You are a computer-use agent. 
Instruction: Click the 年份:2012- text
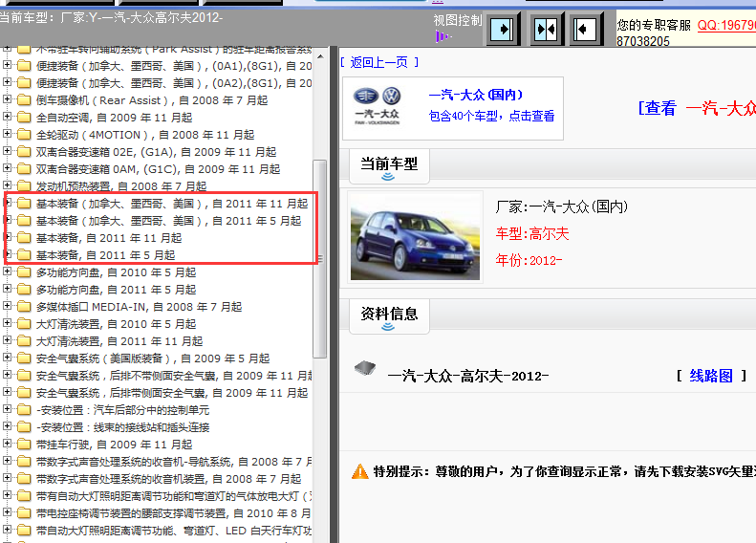[529, 260]
